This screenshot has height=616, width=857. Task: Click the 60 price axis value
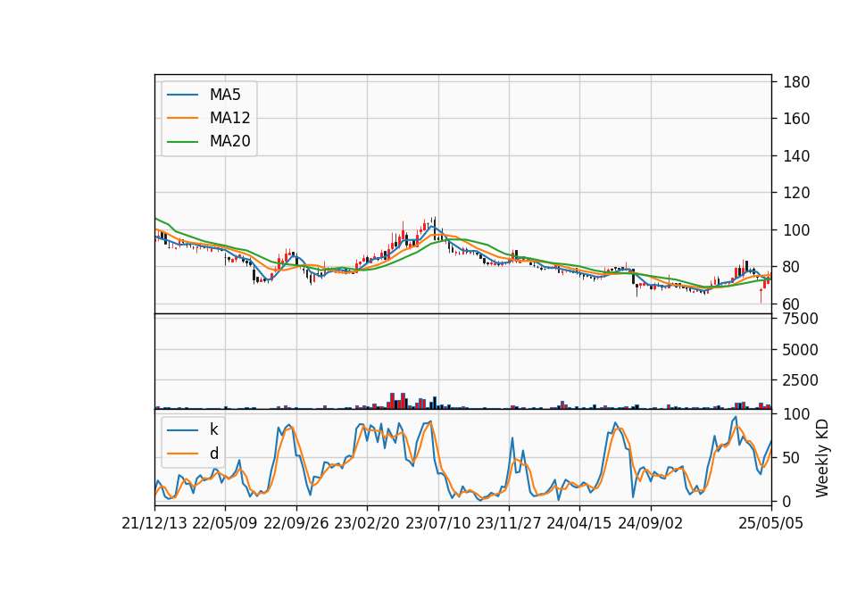[792, 304]
